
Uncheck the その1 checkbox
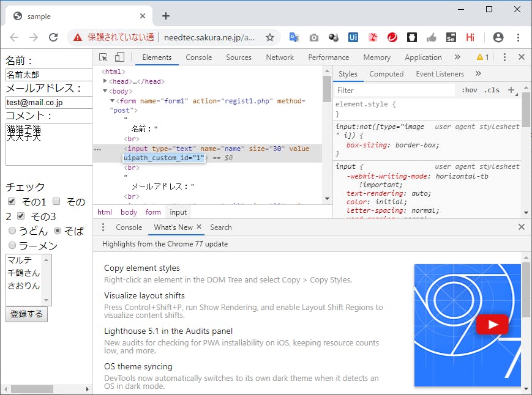click(x=12, y=201)
